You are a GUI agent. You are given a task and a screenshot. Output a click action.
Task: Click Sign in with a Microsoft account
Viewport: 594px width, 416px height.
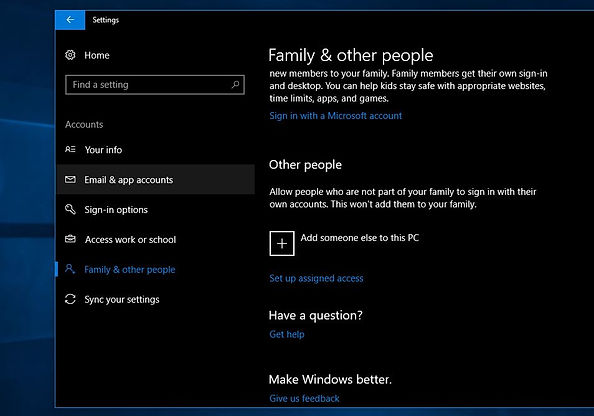336,116
